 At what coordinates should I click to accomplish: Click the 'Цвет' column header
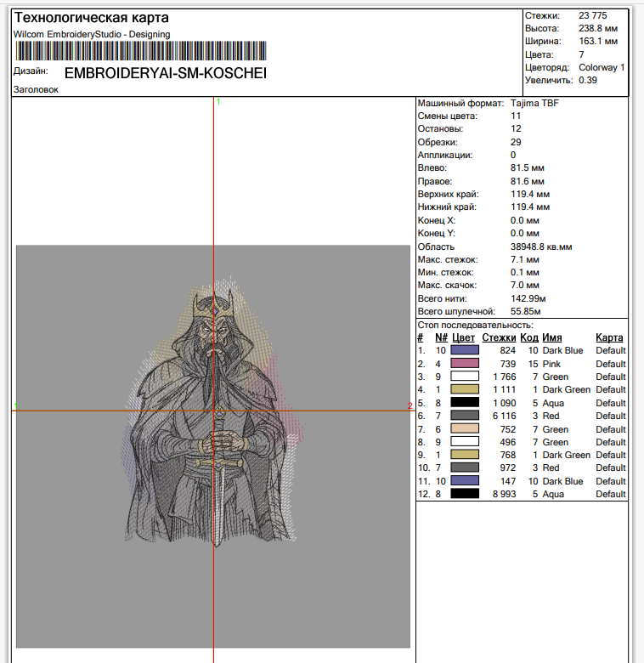point(463,337)
